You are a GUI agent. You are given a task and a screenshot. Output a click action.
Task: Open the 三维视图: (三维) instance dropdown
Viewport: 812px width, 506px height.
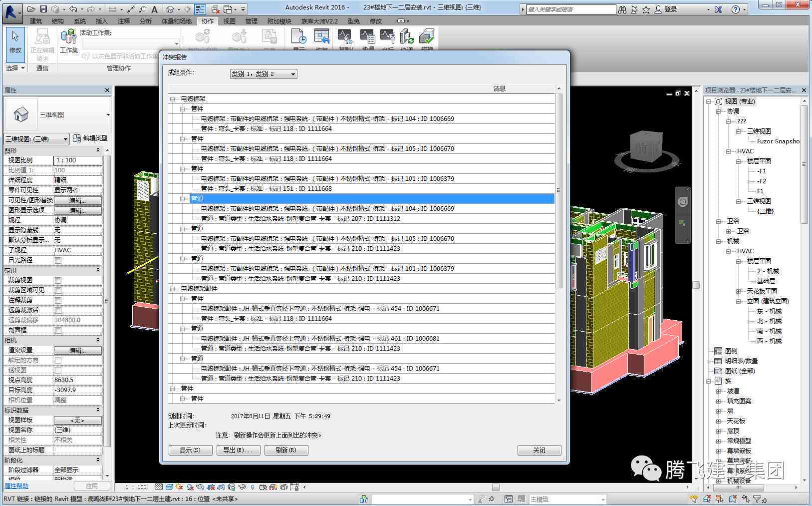click(x=36, y=139)
